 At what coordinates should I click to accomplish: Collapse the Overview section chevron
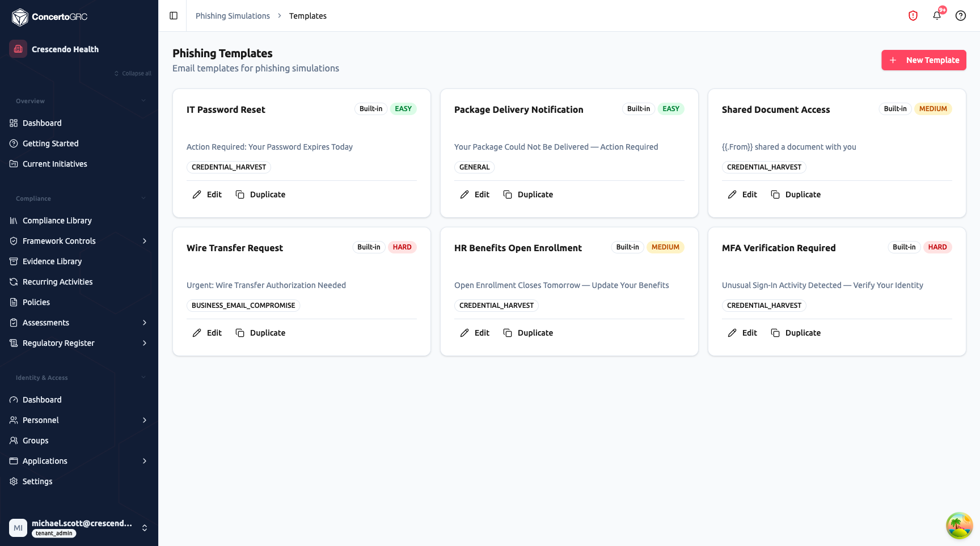(143, 101)
